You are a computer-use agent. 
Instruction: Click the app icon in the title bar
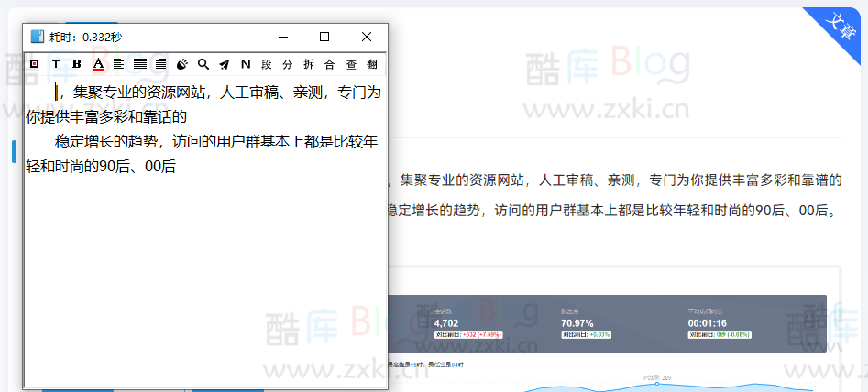37,37
